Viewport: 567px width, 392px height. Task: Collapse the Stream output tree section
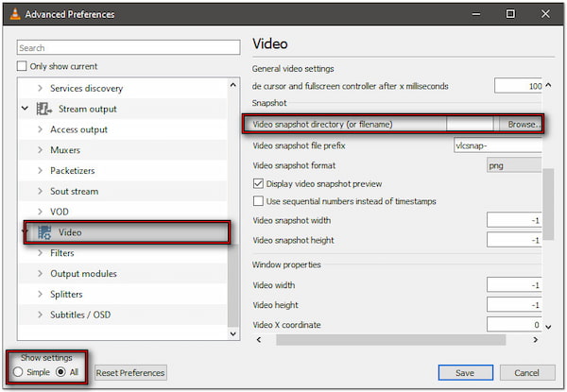click(x=24, y=110)
